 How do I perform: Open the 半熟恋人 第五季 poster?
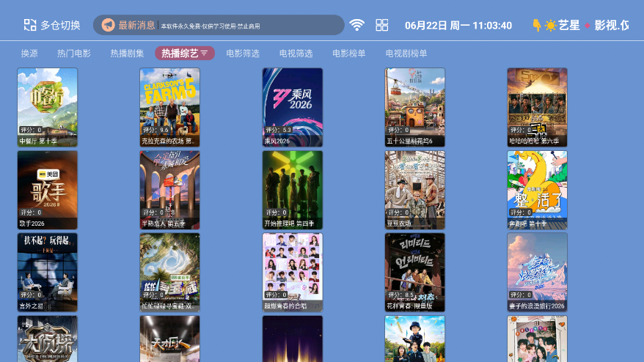[169, 190]
